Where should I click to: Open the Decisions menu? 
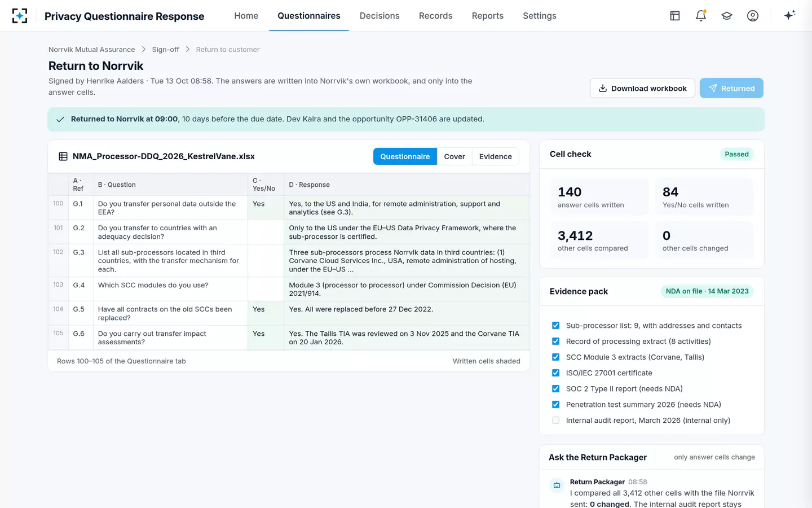point(379,16)
